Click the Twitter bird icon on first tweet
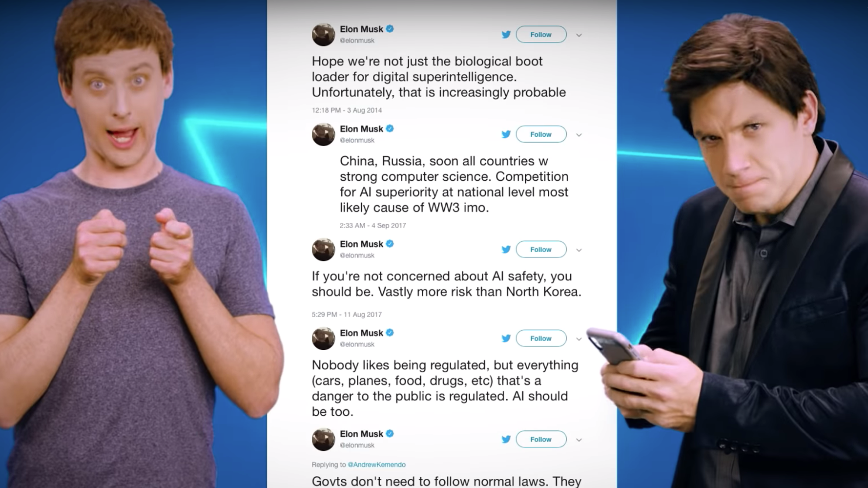The width and height of the screenshot is (868, 488). (x=506, y=35)
